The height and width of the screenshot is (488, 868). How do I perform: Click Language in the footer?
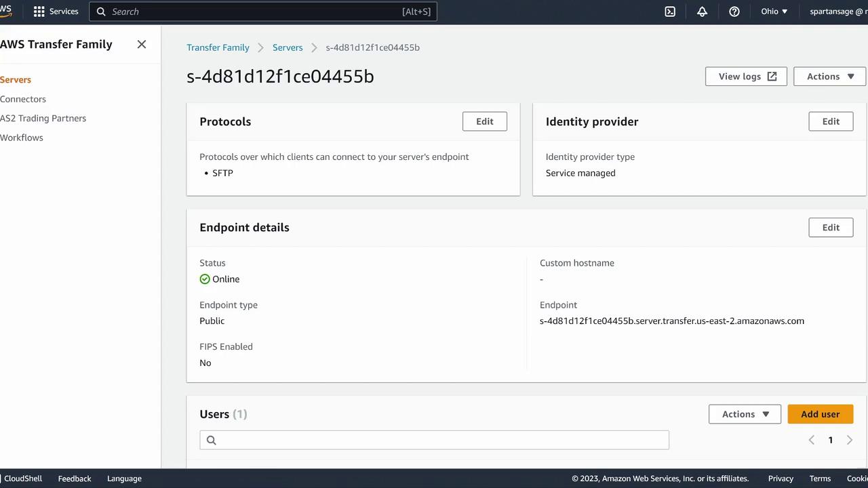point(124,479)
